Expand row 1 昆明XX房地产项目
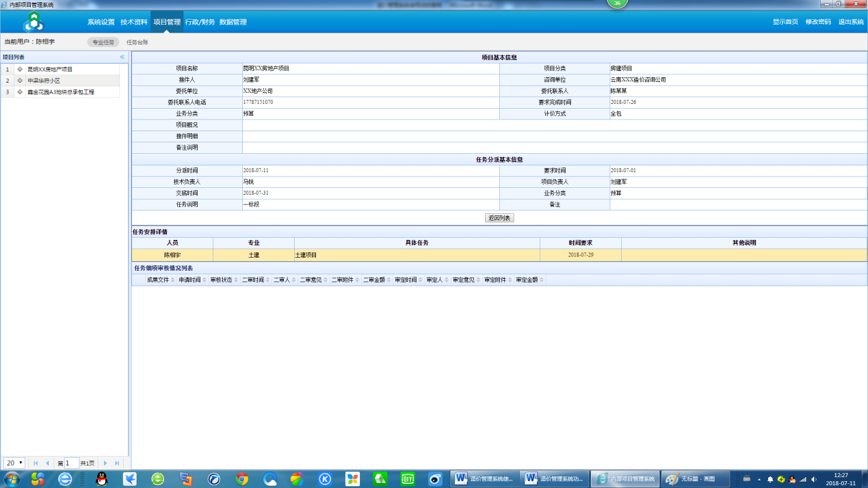 20,70
